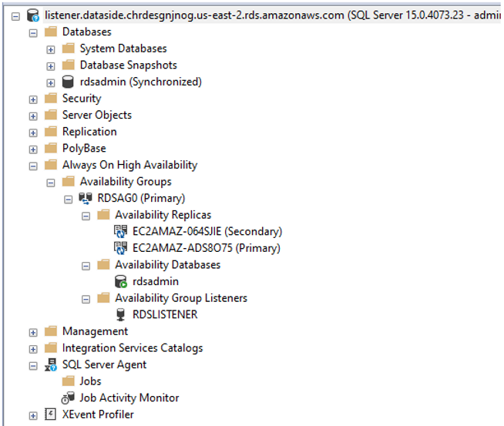Screen dimensions: 504x426
Task: Select the 'RDSLISTENER' label
Action: pos(165,314)
